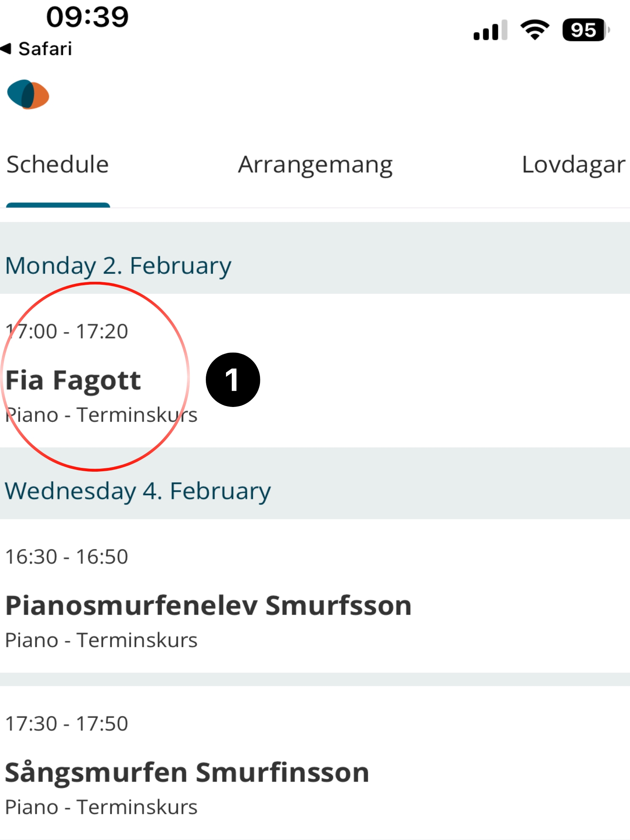Tap the battery level indicator
This screenshot has width=630, height=840.
tap(585, 30)
